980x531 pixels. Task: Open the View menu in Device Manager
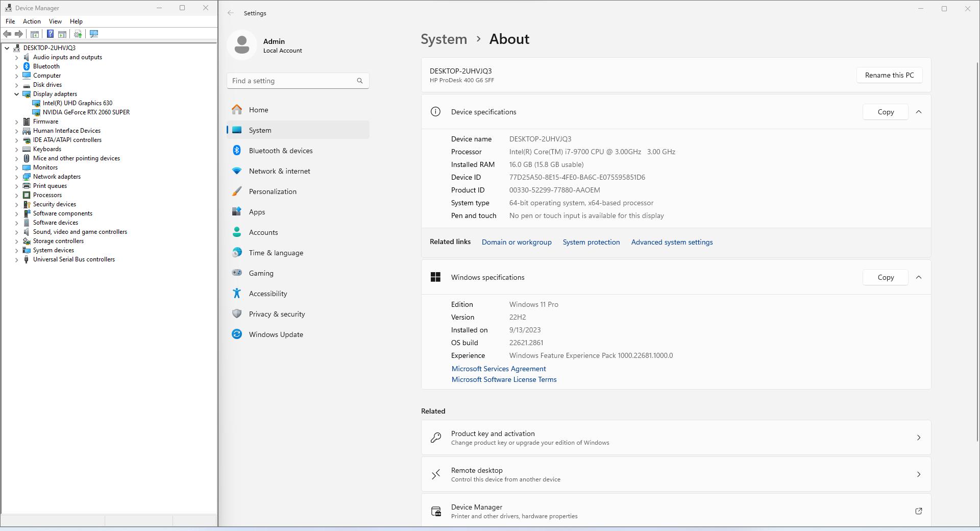(55, 21)
